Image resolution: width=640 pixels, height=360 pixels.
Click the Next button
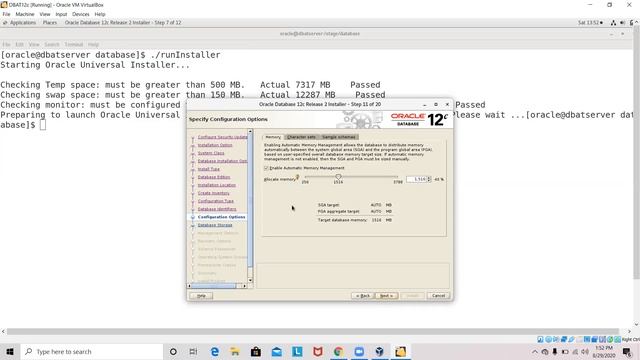pos(386,296)
